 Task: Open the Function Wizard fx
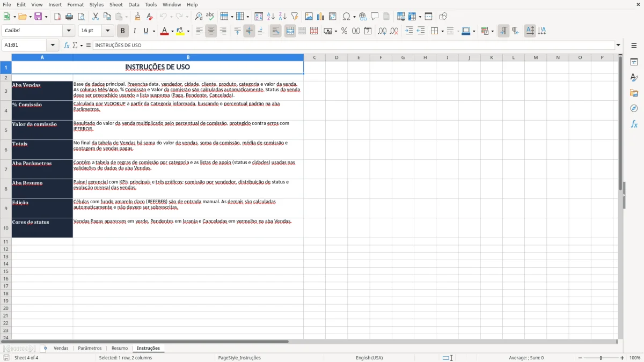[67, 46]
